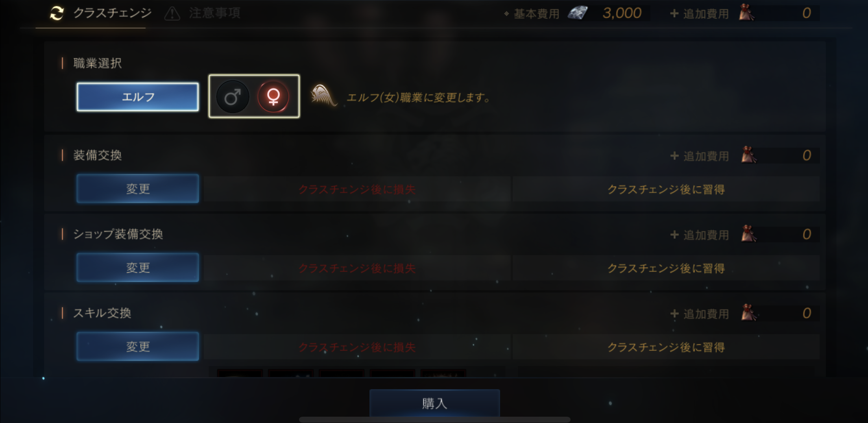Open the クラスチェンジ tab
This screenshot has height=423, width=868.
click(101, 13)
